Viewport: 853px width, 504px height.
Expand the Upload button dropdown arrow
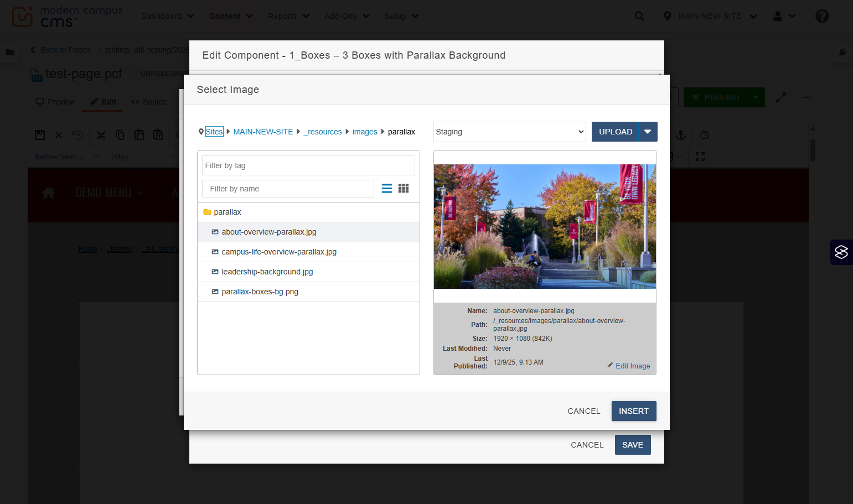tap(648, 132)
